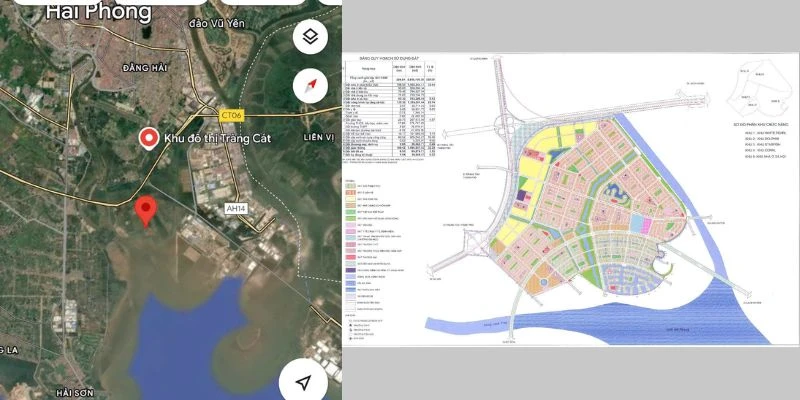Image resolution: width=800 pixels, height=400 pixels.
Task: Click the ĐẰNG HẢI district label
Action: point(145,68)
